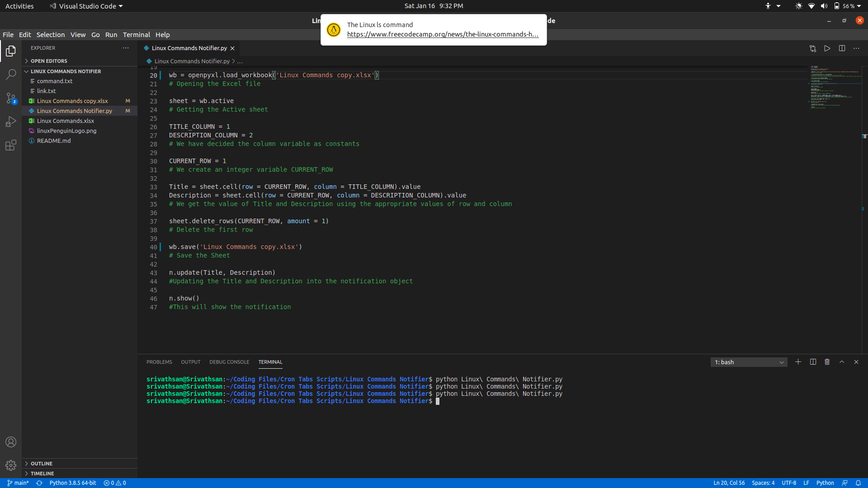Open the system volume icon
Screen dimensions: 868x488
click(x=824, y=6)
